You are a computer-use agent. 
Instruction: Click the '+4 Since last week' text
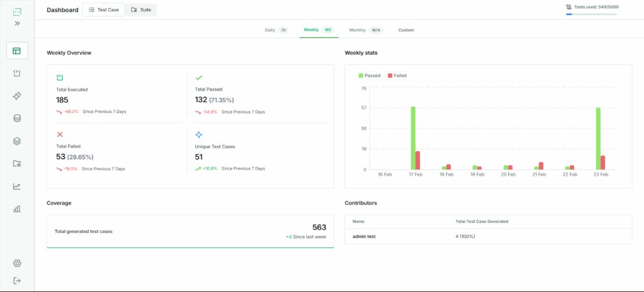click(x=306, y=237)
